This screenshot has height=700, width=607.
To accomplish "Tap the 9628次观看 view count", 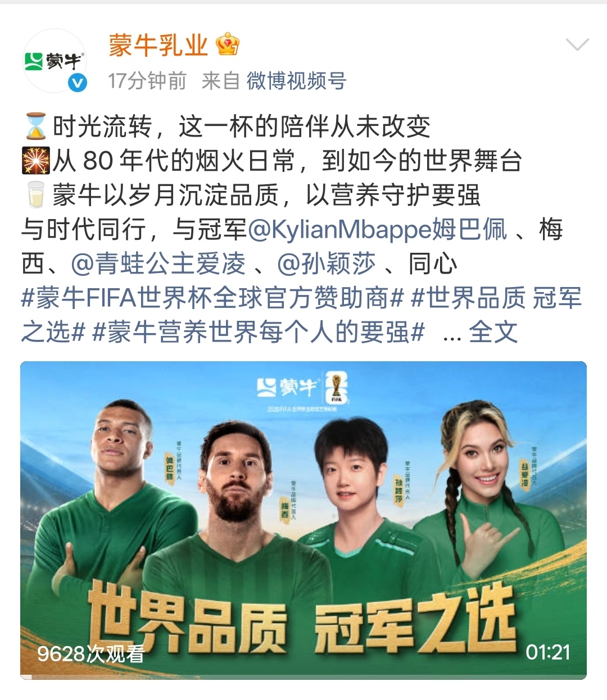I will point(90,653).
